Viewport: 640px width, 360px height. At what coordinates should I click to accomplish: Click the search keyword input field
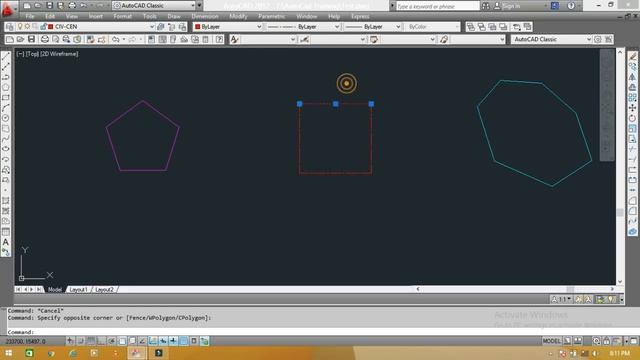point(437,6)
